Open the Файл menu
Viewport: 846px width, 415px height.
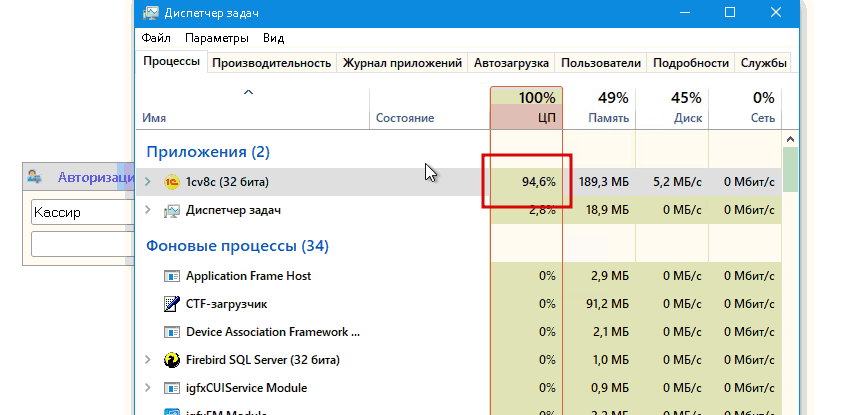[x=156, y=38]
